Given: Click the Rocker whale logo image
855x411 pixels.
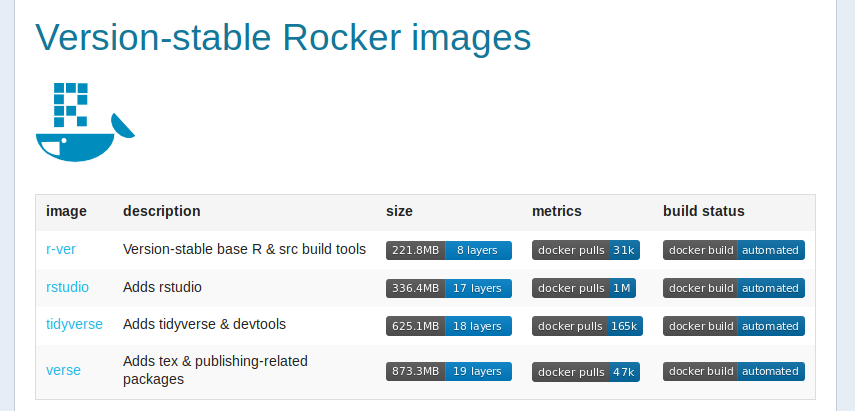Looking at the screenshot, I should tap(85, 122).
